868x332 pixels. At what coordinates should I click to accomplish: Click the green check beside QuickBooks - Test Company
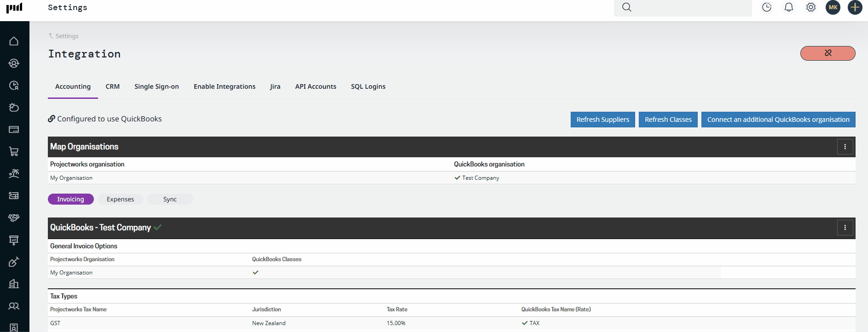[x=158, y=227]
